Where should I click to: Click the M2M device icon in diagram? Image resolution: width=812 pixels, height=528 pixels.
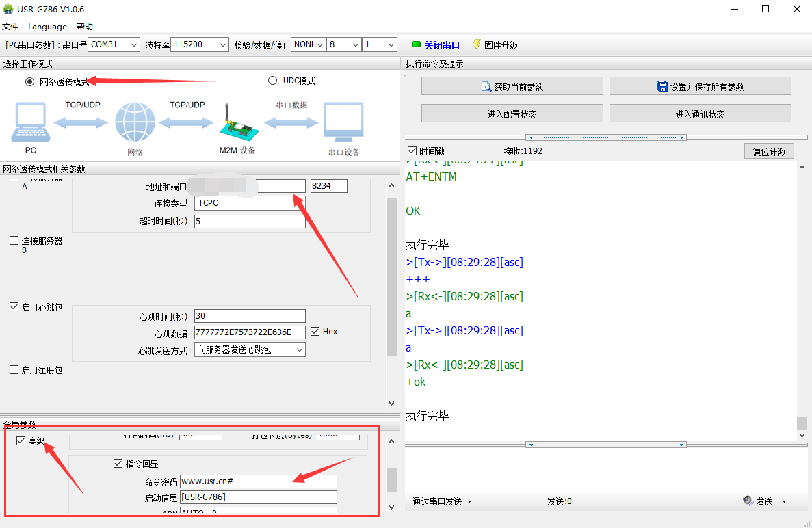[x=236, y=123]
